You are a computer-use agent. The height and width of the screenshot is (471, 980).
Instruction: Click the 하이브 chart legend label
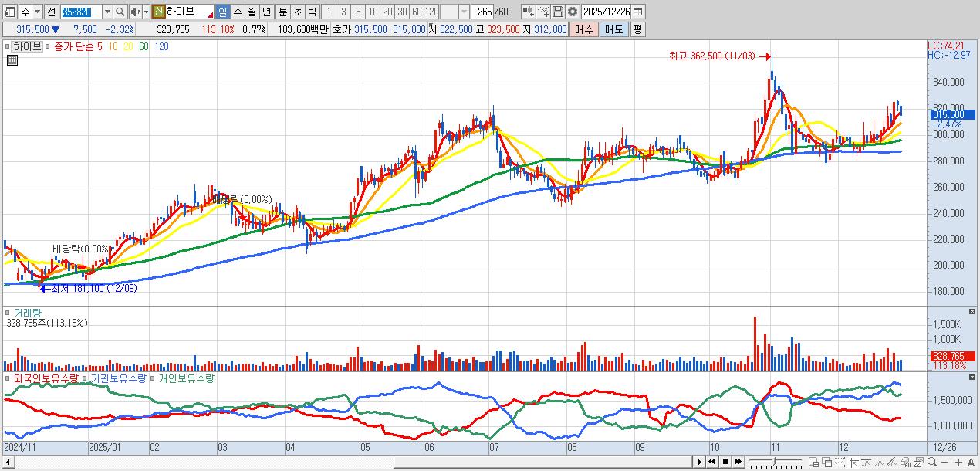pos(27,46)
